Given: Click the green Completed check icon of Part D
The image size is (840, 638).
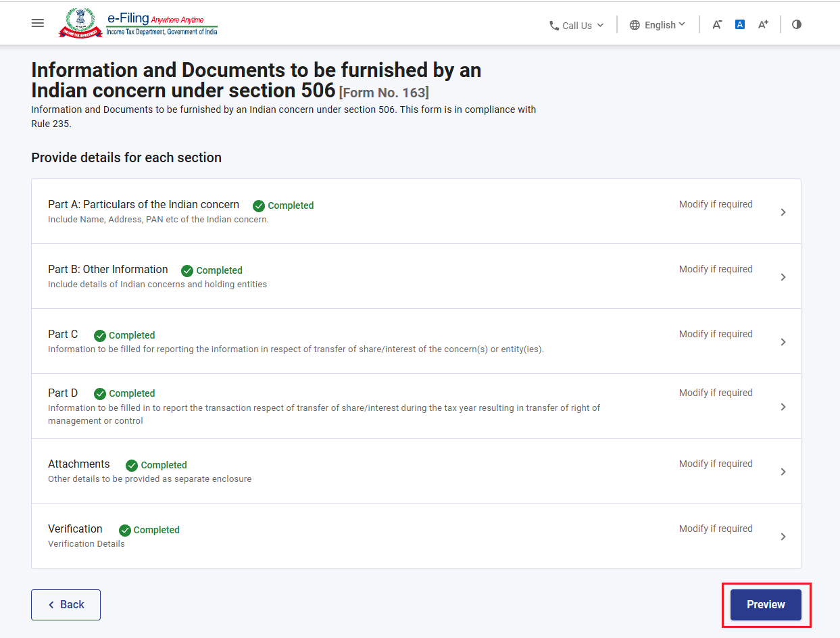Looking at the screenshot, I should pos(100,393).
